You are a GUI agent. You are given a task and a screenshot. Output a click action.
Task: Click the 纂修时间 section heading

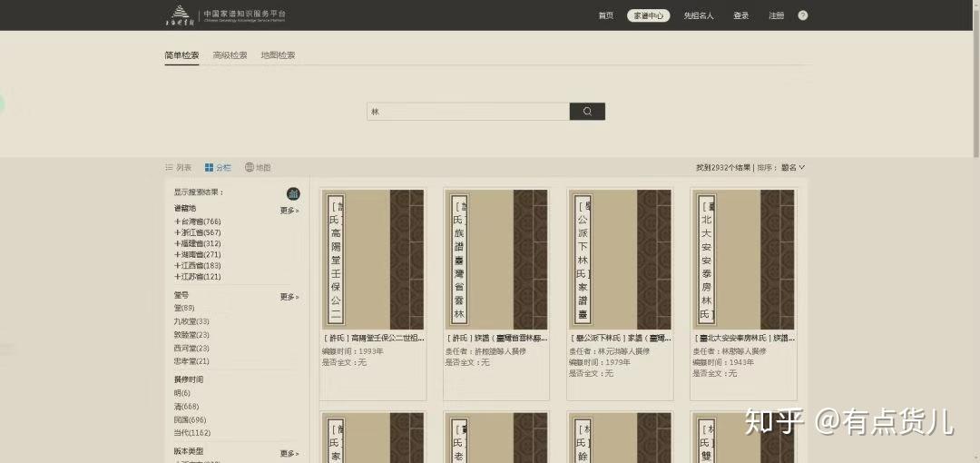click(189, 379)
